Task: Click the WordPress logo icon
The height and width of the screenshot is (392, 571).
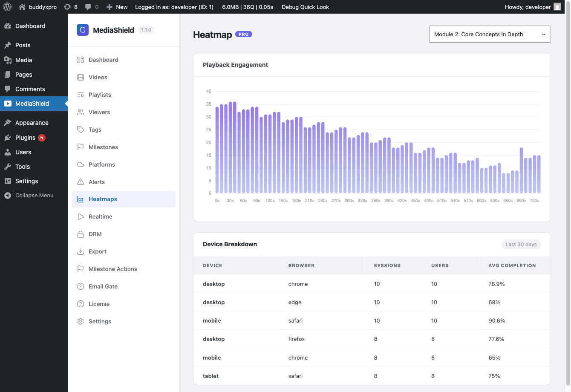Action: 7,7
